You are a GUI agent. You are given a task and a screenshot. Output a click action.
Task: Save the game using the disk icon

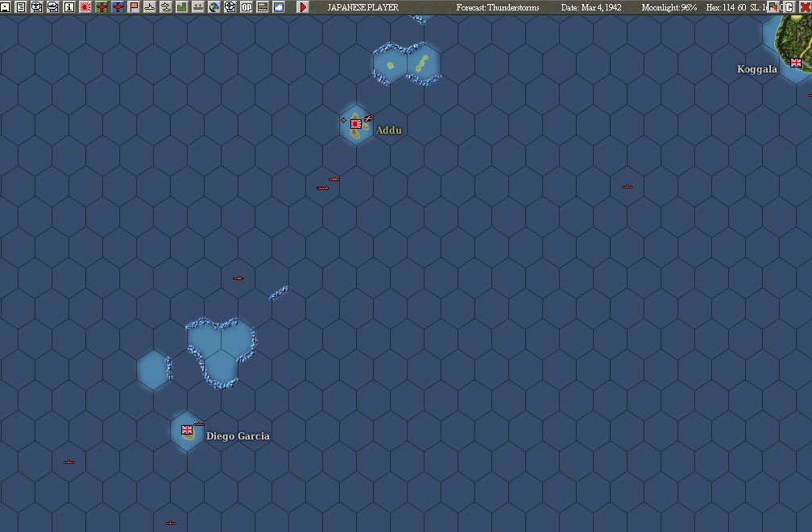(6, 6)
